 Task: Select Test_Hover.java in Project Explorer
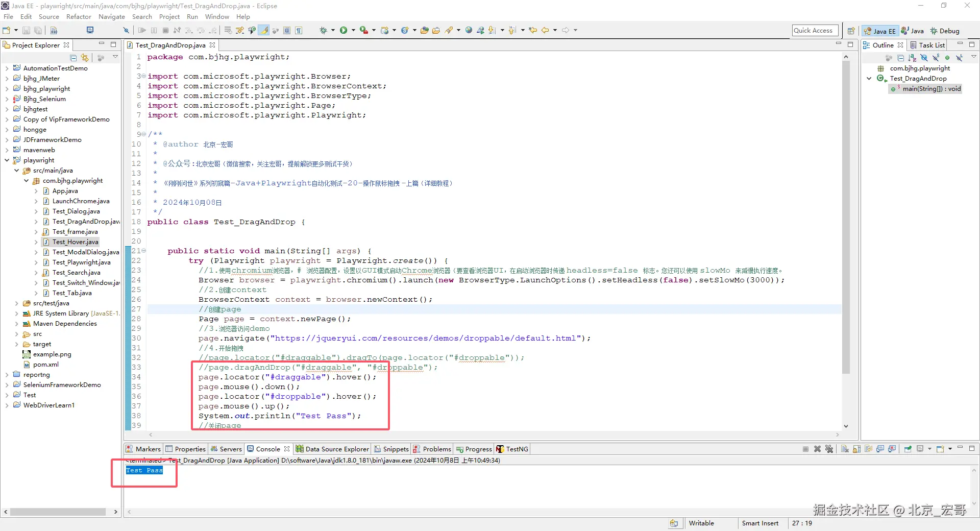[x=75, y=242]
